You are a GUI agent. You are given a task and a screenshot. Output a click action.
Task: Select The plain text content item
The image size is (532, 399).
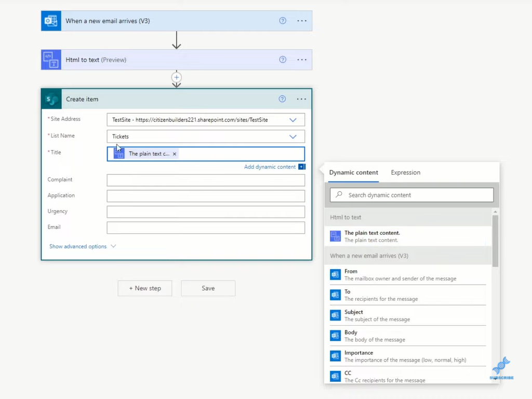[x=408, y=236]
